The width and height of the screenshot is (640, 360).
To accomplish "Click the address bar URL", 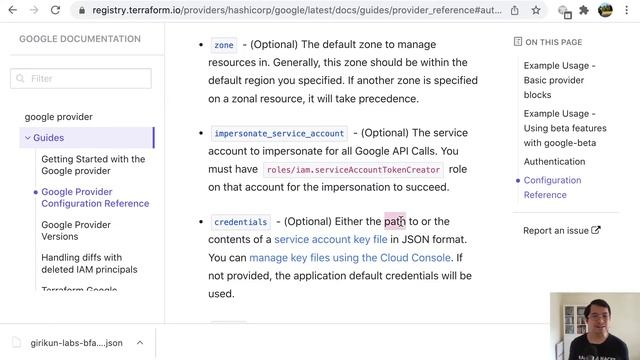I will (297, 10).
